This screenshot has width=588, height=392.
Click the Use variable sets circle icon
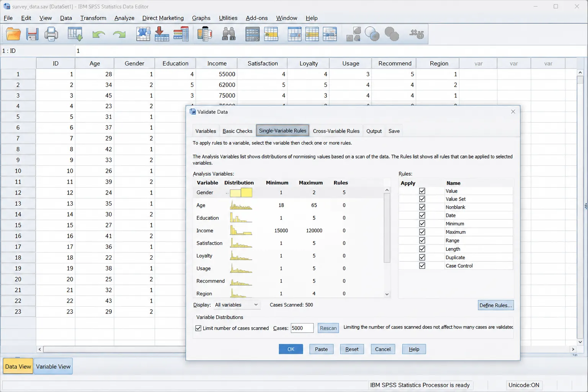(372, 34)
